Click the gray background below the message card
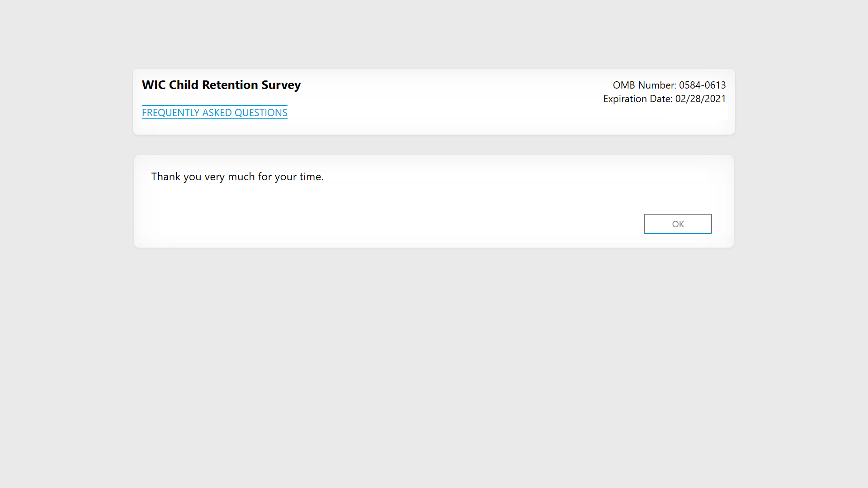Image resolution: width=868 pixels, height=488 pixels. click(x=434, y=361)
